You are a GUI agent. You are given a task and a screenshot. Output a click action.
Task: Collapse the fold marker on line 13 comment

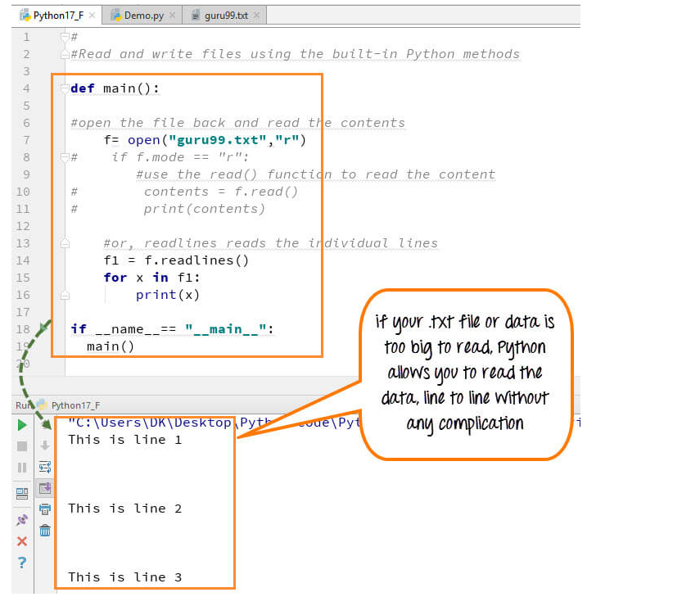point(63,243)
